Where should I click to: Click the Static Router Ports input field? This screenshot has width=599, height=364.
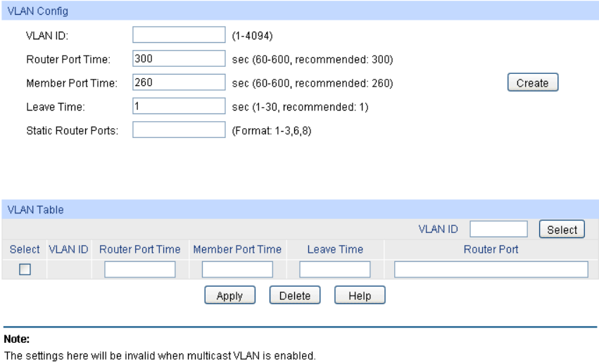(179, 130)
